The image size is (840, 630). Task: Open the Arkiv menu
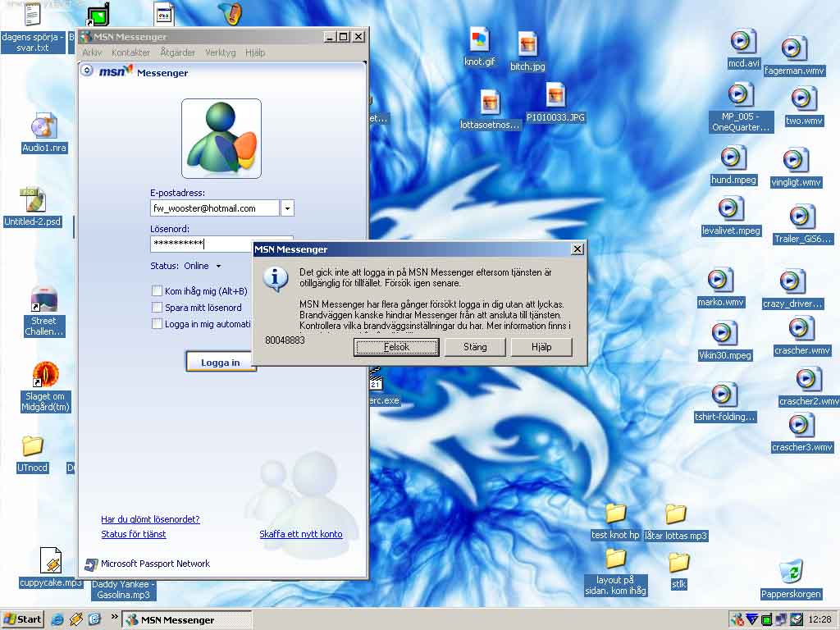click(92, 52)
